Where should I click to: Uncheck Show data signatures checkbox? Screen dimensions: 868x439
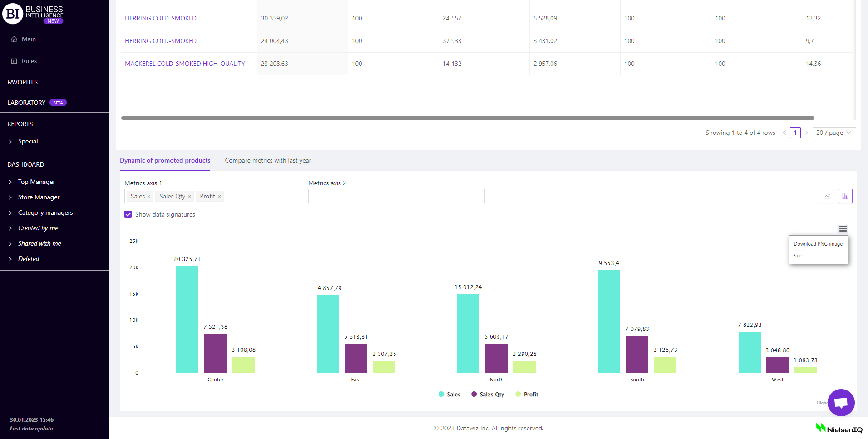pyautogui.click(x=128, y=215)
